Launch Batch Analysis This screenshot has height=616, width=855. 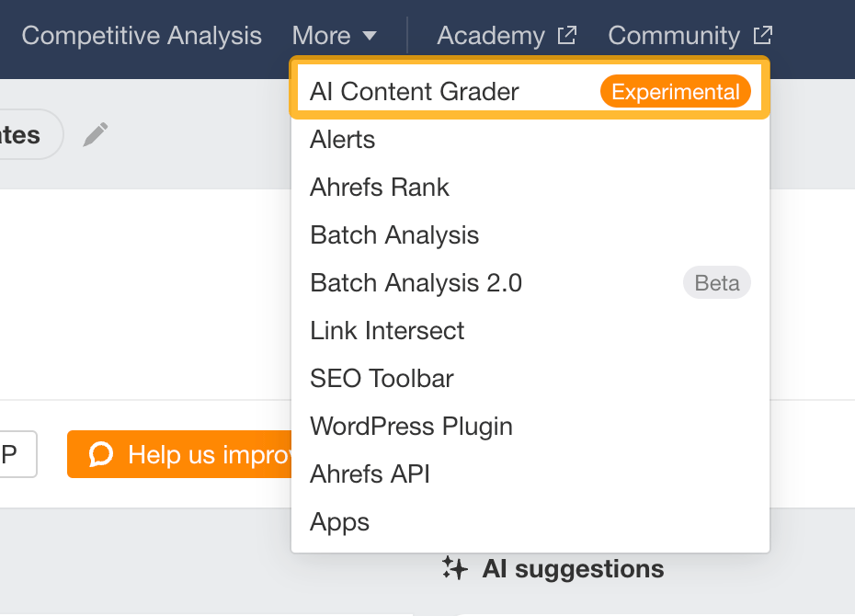393,234
